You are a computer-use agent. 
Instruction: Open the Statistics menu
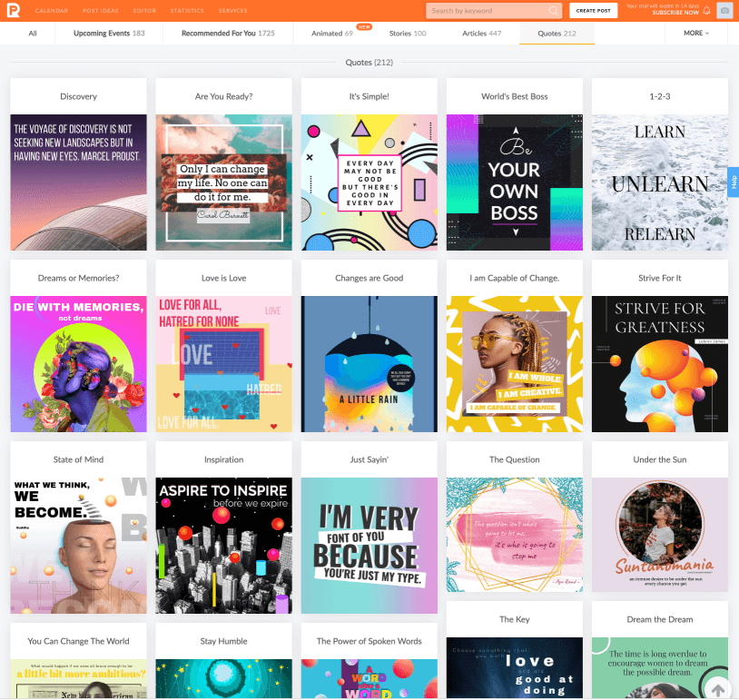[187, 10]
